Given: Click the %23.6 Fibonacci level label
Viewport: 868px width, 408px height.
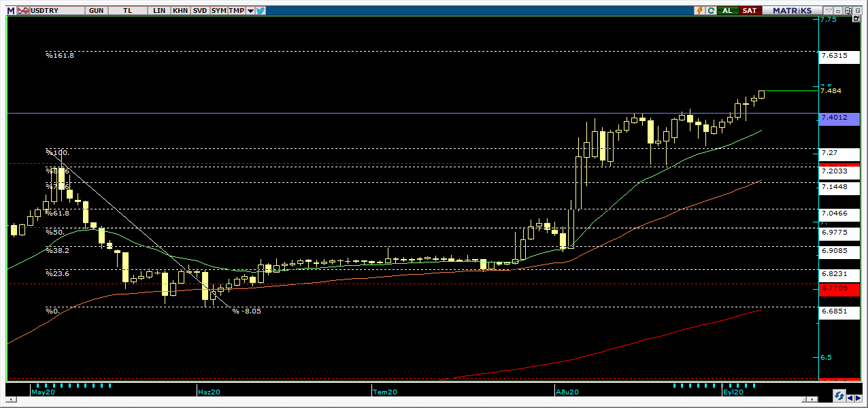Looking at the screenshot, I should click(58, 273).
